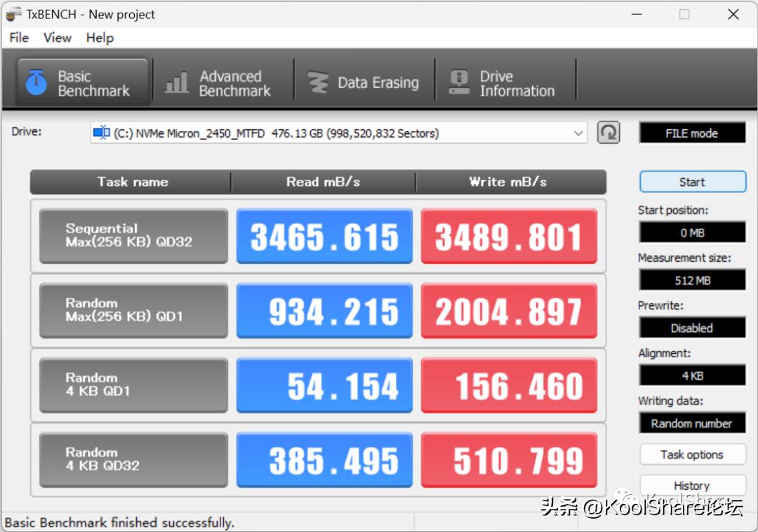758x532 pixels.
Task: Click the TxBENCH icon in the title bar
Action: [14, 14]
